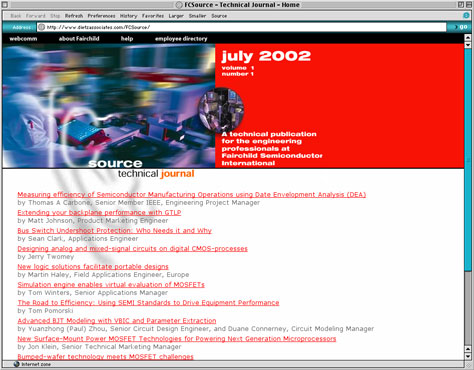Click the page icon in the address field
This screenshot has height=370, width=474.
coord(42,27)
